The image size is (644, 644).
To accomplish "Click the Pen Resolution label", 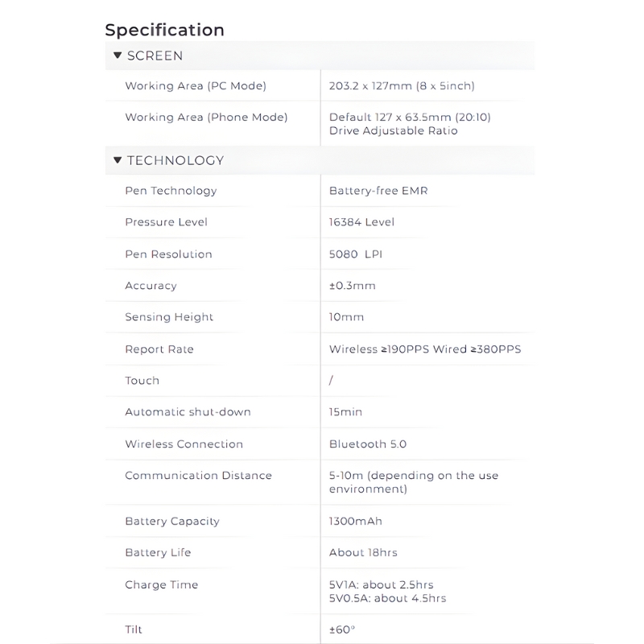I will point(168,254).
